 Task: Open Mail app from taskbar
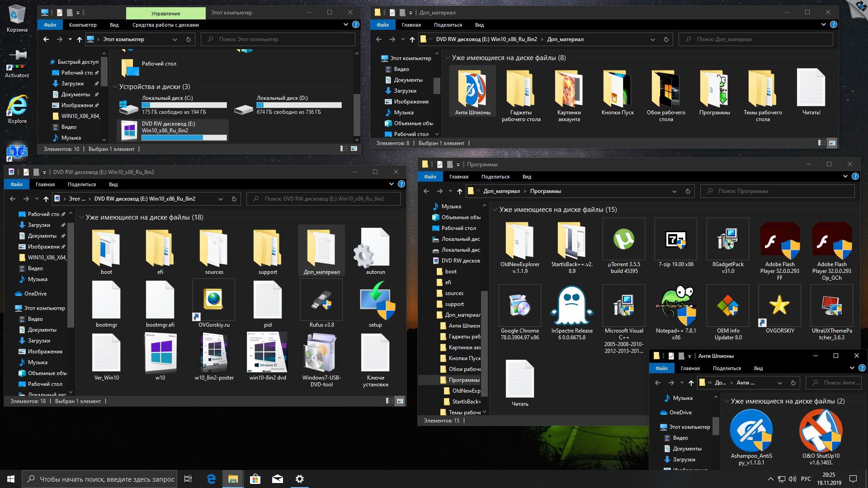pos(277,479)
